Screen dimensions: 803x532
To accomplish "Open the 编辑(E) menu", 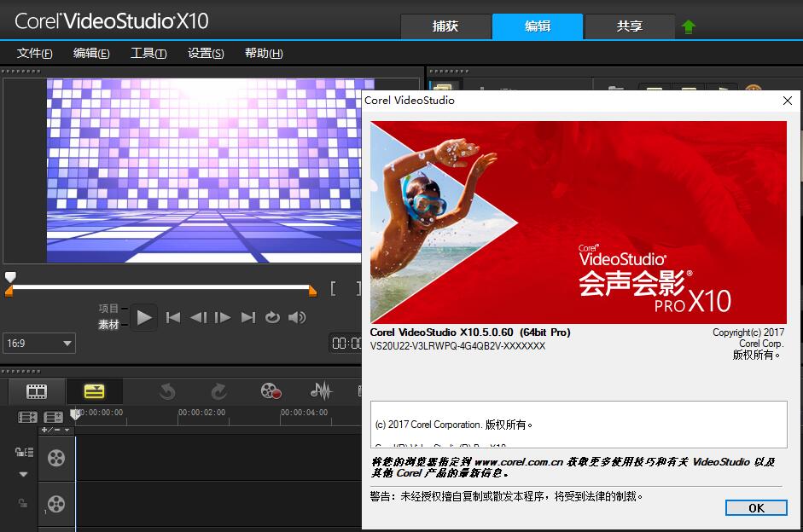I will pyautogui.click(x=91, y=53).
